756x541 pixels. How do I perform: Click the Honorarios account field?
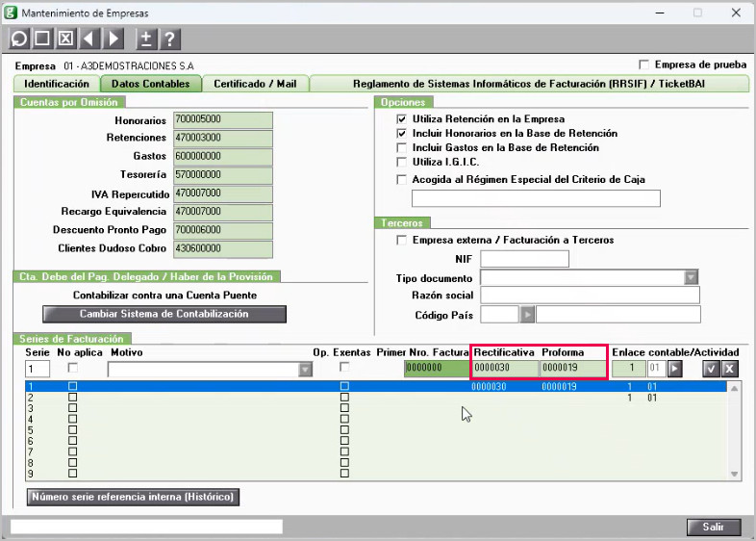coord(223,120)
